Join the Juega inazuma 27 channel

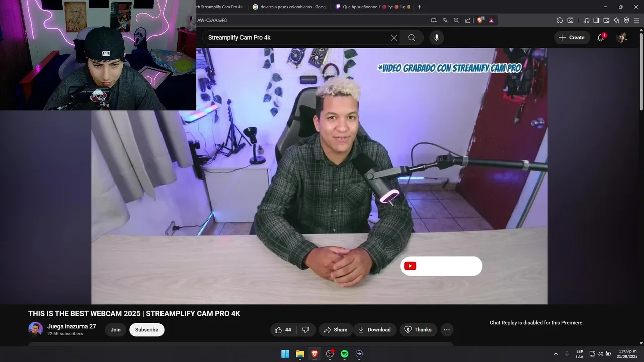click(116, 330)
